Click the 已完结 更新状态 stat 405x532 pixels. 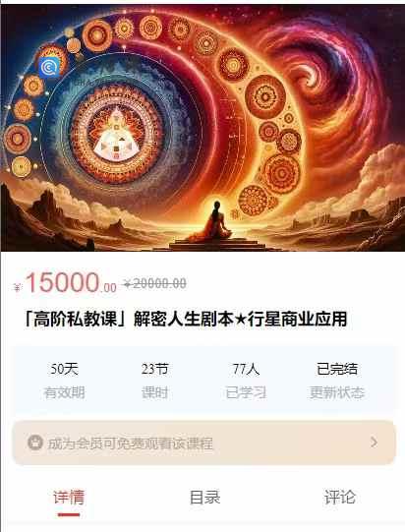(337, 381)
